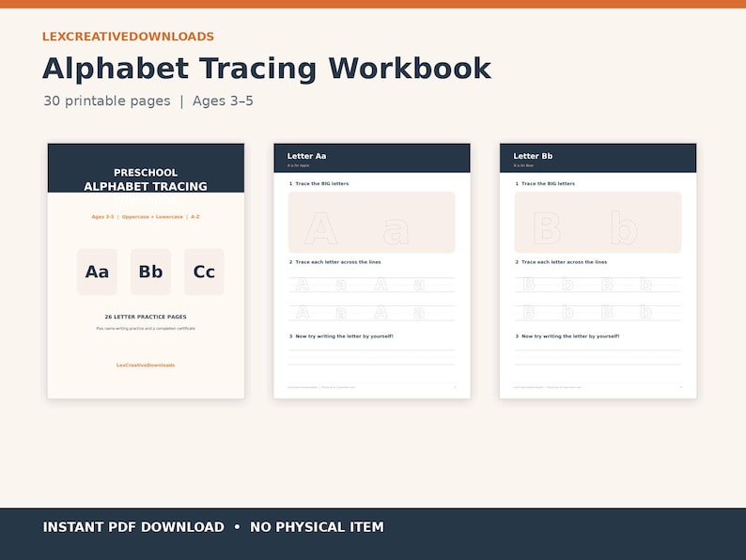Click 'Trace the BIG letters' on Aa page
The height and width of the screenshot is (560, 746).
coord(322,183)
